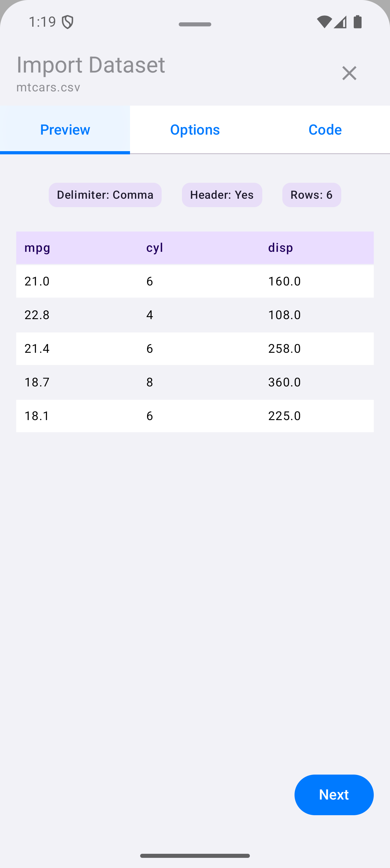Select the mpg column header
390x868 pixels.
[x=37, y=248]
